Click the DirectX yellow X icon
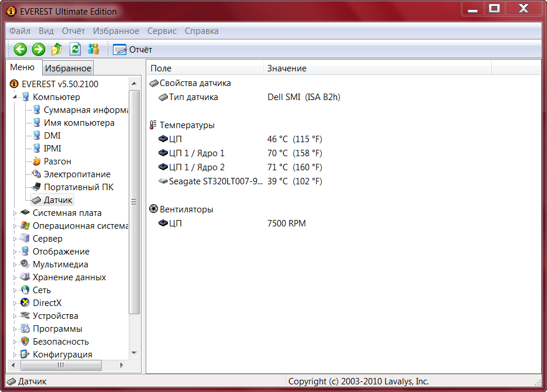 click(25, 302)
